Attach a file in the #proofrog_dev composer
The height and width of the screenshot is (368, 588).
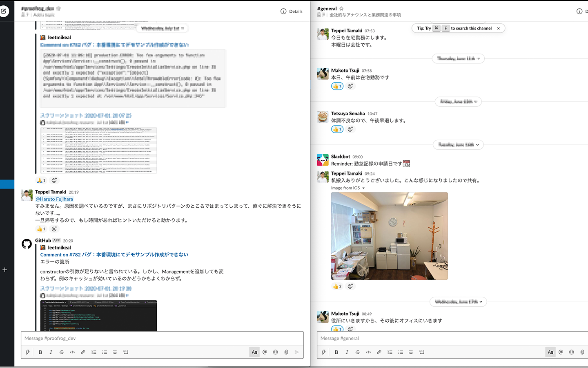[x=286, y=352]
